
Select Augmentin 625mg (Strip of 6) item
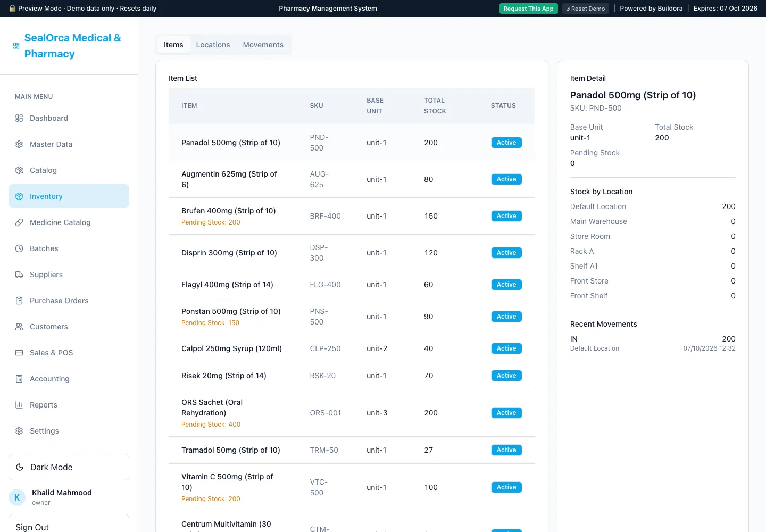352,179
